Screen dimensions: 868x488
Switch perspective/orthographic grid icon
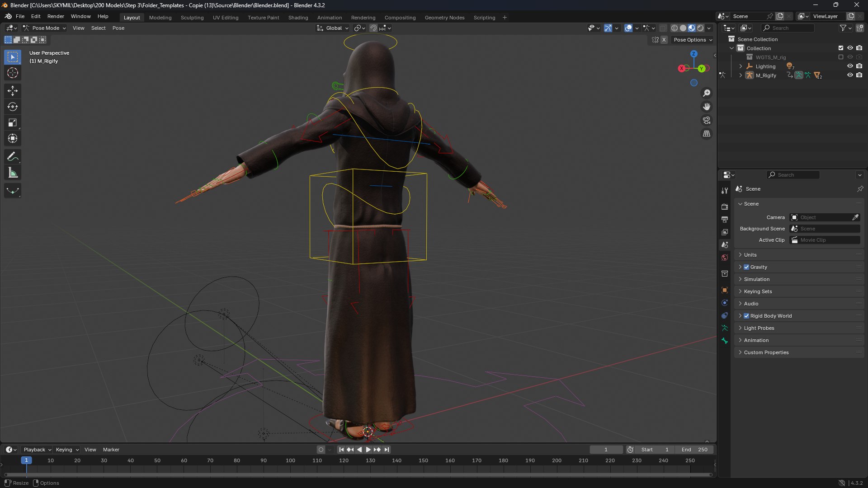[706, 134]
